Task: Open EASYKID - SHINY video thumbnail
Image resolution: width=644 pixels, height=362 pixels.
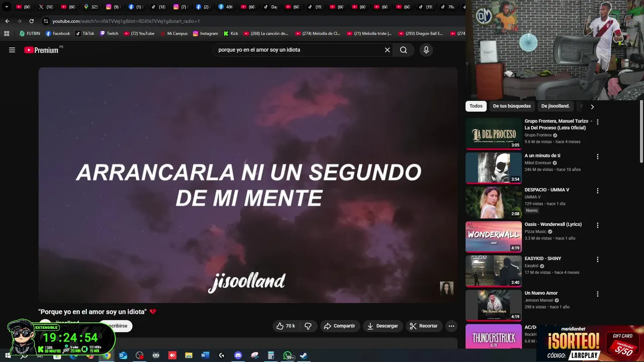Action: point(494,271)
